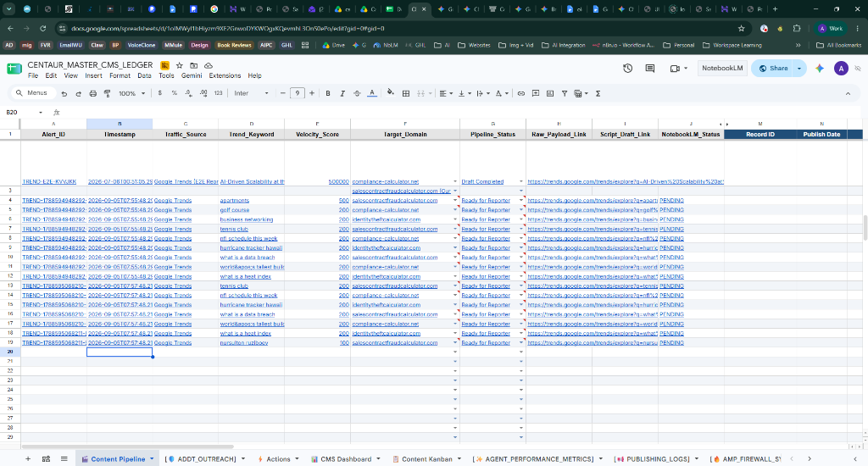Open Gemini sparkle side panel
Screen dimensions: 868x466
coord(820,68)
